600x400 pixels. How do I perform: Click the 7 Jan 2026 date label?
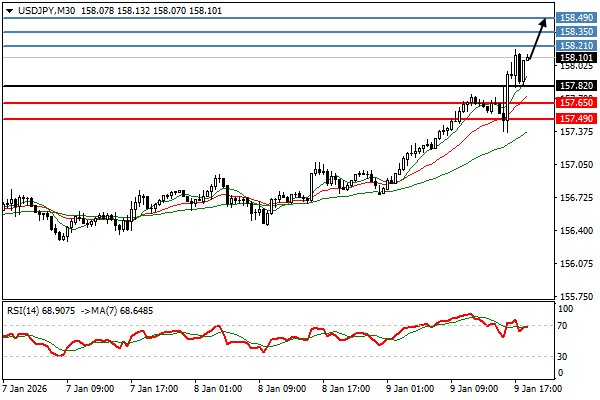pos(24,389)
